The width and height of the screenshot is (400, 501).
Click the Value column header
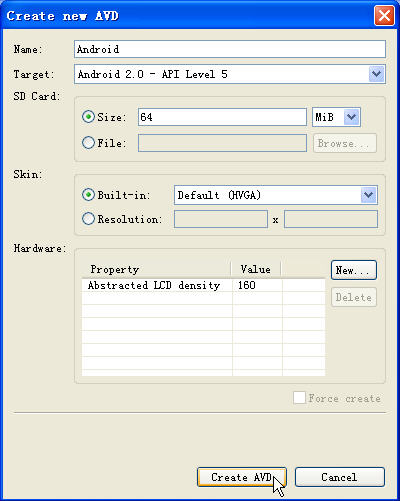(x=256, y=269)
